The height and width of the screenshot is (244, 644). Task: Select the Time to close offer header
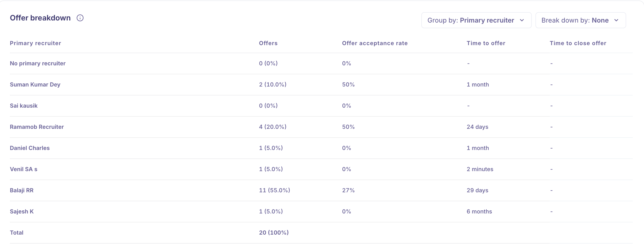(578, 43)
